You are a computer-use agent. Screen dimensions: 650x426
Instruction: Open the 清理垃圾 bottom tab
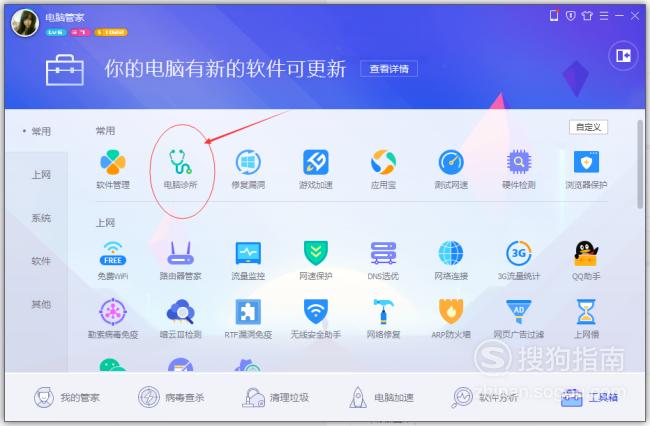pos(276,397)
